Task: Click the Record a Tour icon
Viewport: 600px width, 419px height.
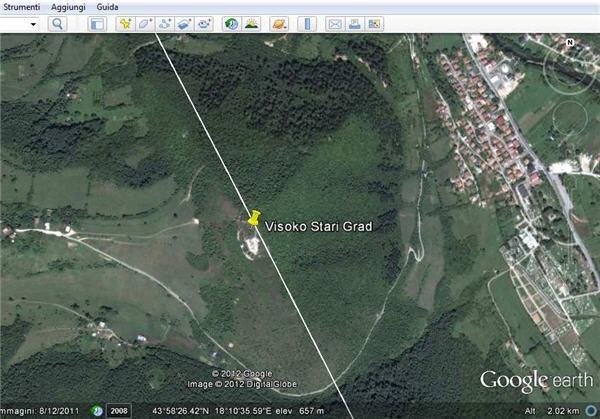Action: pyautogui.click(x=204, y=24)
